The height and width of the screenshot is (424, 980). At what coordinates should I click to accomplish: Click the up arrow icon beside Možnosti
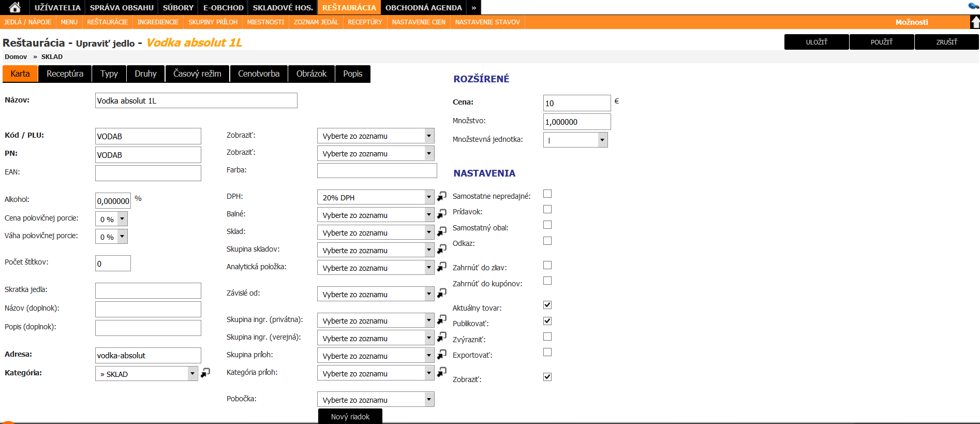click(975, 22)
